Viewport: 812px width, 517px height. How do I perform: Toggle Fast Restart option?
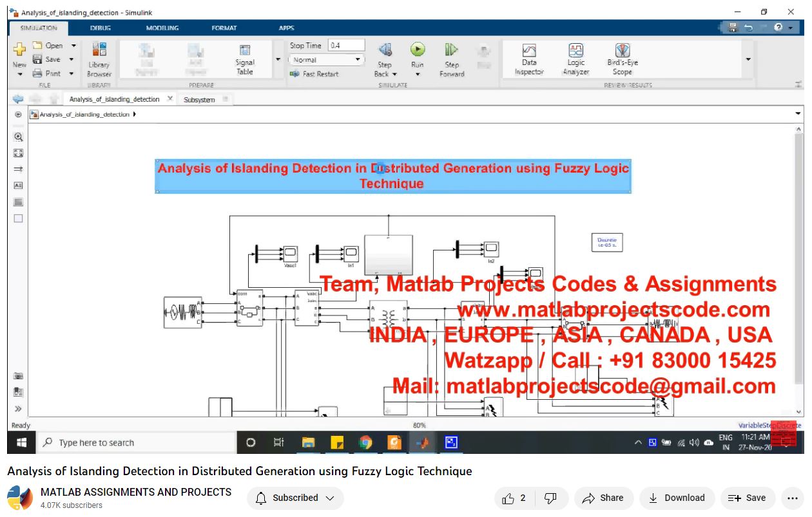coord(314,74)
